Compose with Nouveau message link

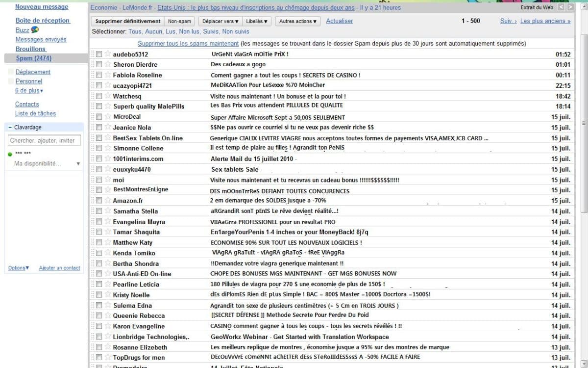click(x=42, y=7)
